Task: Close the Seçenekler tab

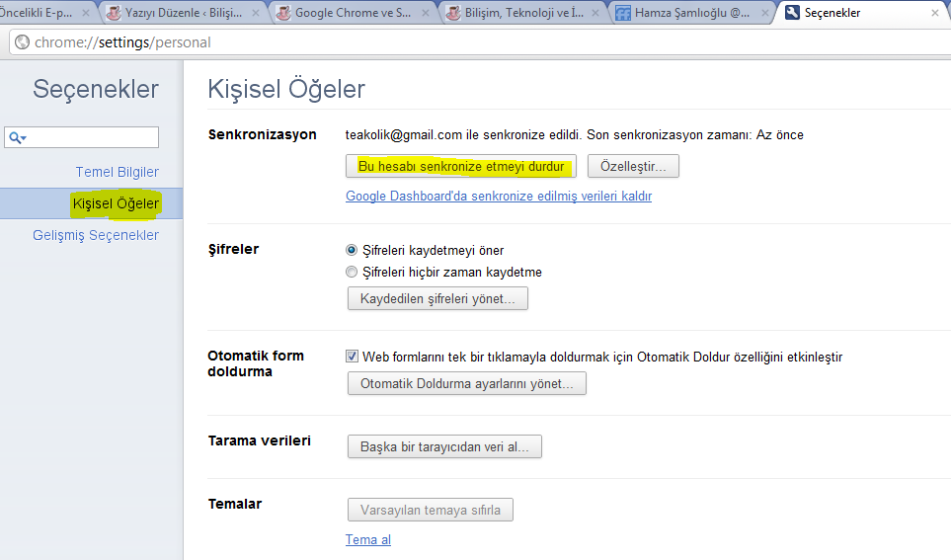Action: (934, 13)
